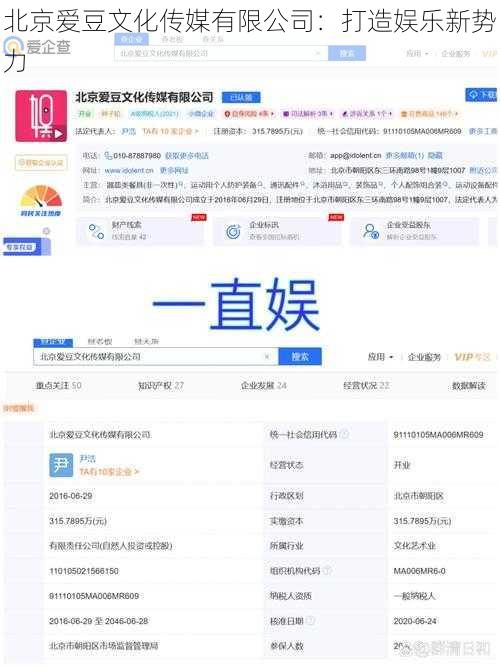Click the 搜索 button under 一直娱
Screen dimensions: 500x667
[300, 356]
